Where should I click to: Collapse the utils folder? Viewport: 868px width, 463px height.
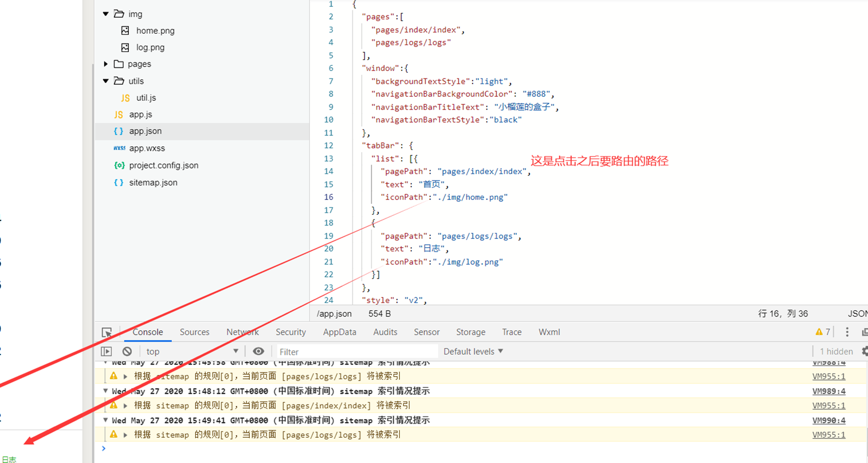pos(106,81)
